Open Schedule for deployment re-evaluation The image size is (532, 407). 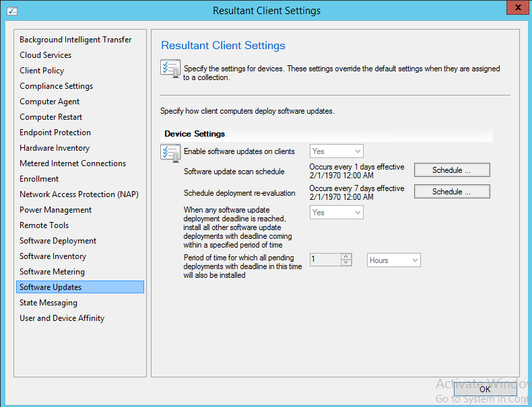click(x=451, y=192)
